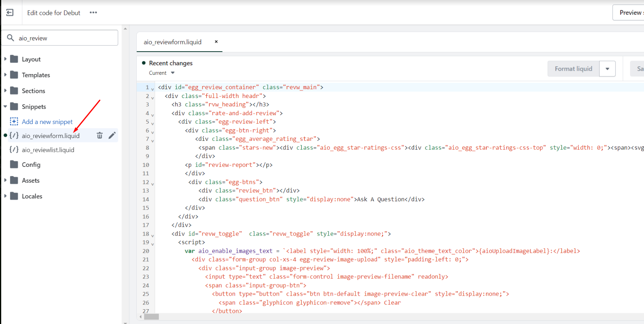644x324 pixels.
Task: Click the Templates folder icon
Action: click(x=14, y=75)
